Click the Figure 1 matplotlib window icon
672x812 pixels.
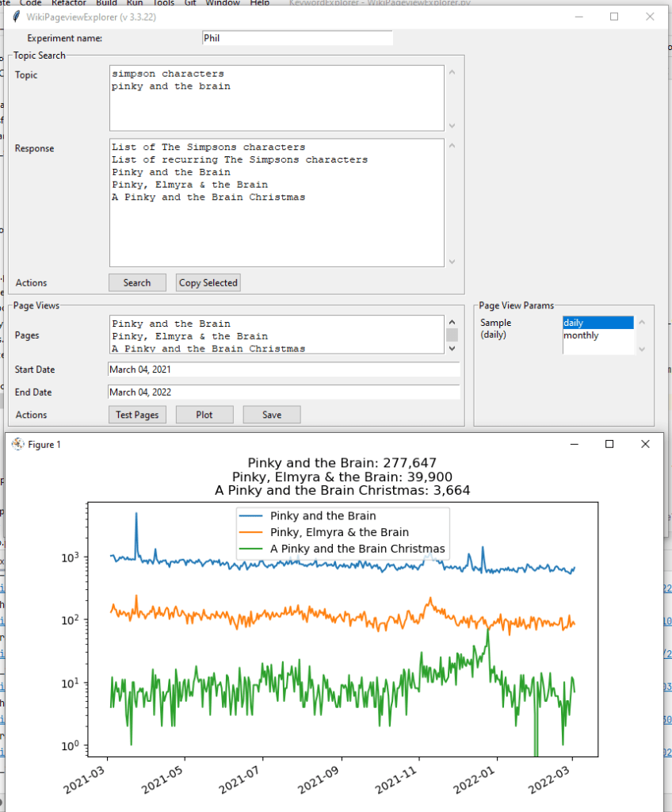pyautogui.click(x=17, y=444)
